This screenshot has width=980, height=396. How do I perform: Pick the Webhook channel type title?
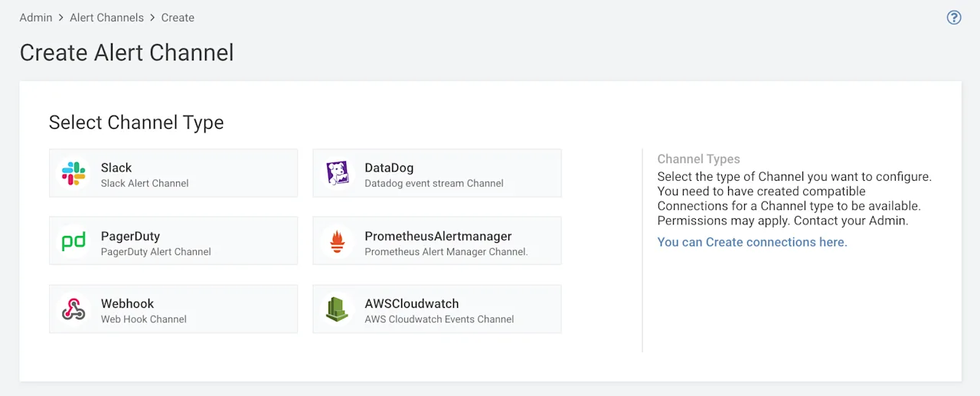click(x=127, y=303)
